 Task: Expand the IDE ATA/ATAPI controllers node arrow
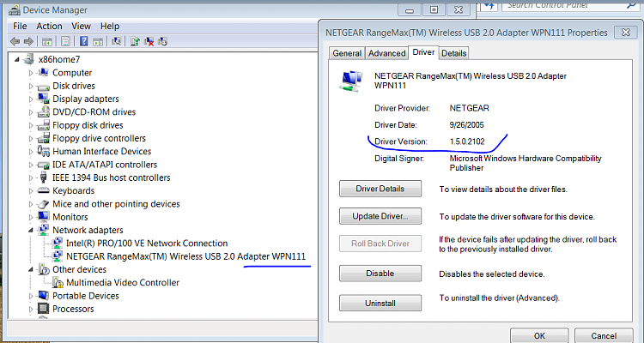(x=31, y=165)
